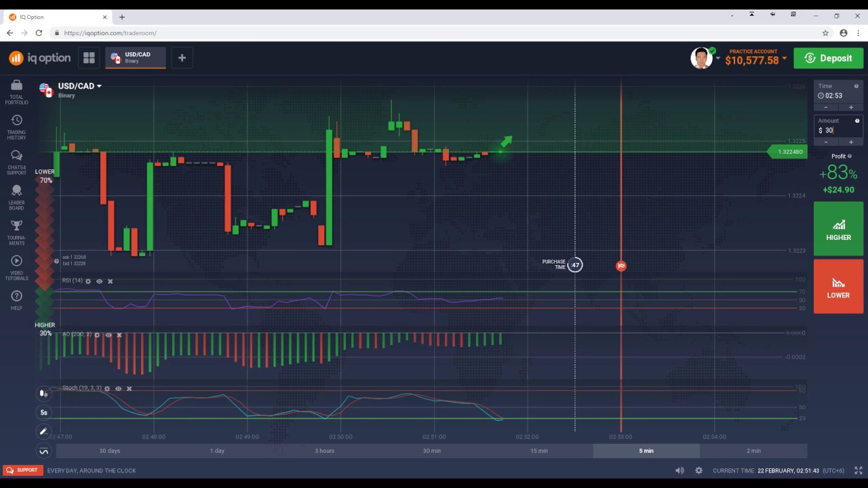Click the purchase time countdown marker

575,265
